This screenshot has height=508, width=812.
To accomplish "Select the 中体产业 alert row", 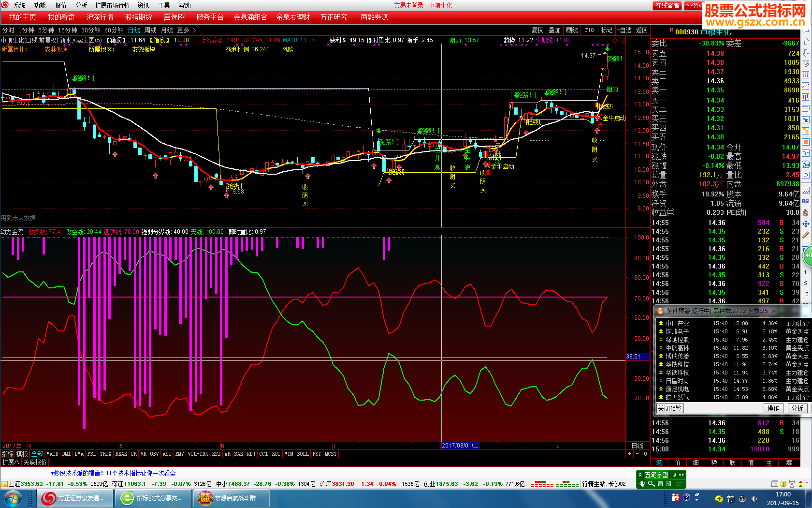I will coord(733,323).
